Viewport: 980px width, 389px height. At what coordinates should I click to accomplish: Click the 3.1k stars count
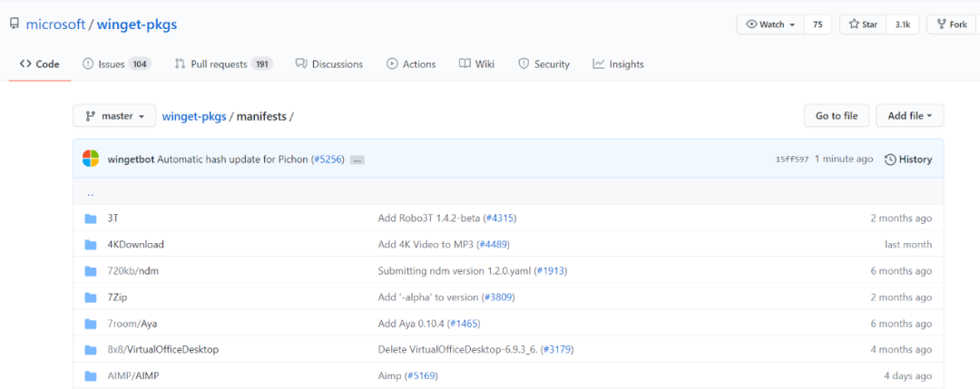903,24
